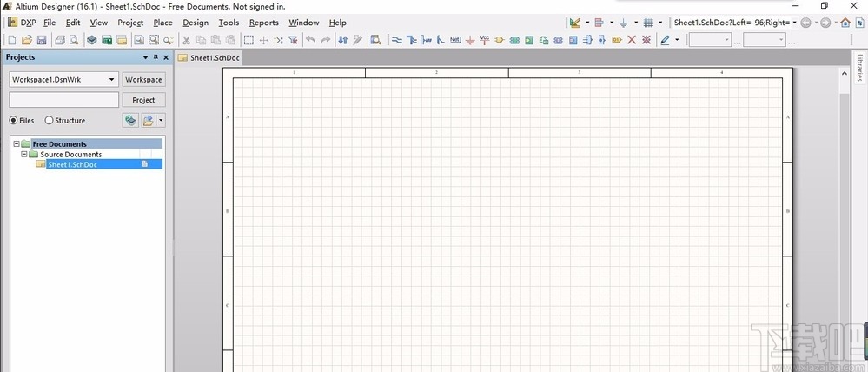Click the address bar Sheet1.SchDoc text
This screenshot has height=372, width=868.
point(732,23)
